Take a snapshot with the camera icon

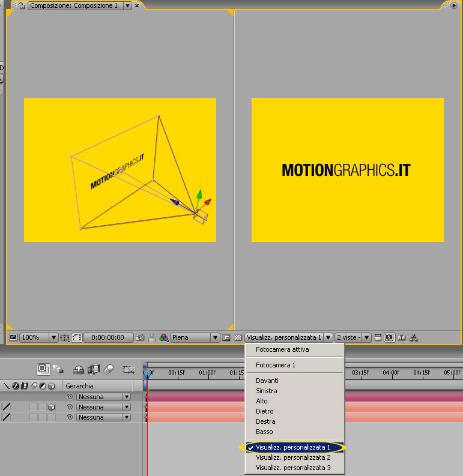pyautogui.click(x=140, y=337)
